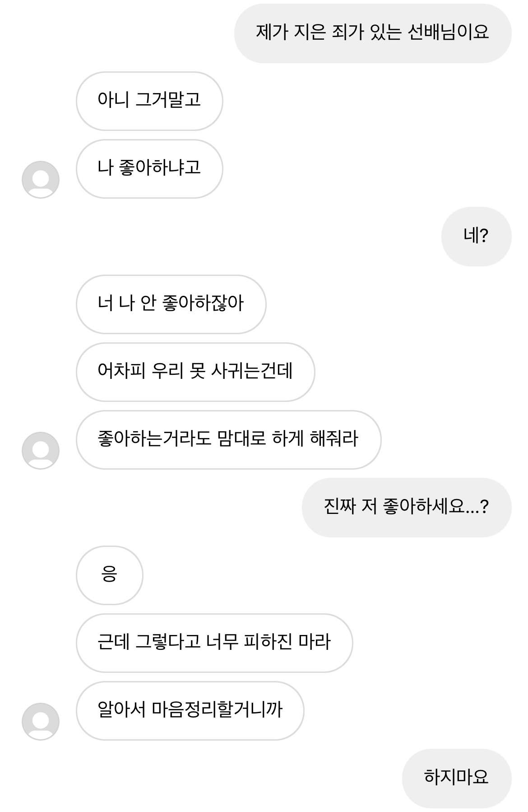This screenshot has height=812, width=528.
Task: Open profile avatar beside '나 좋아하냐고' message
Action: [x=41, y=180]
